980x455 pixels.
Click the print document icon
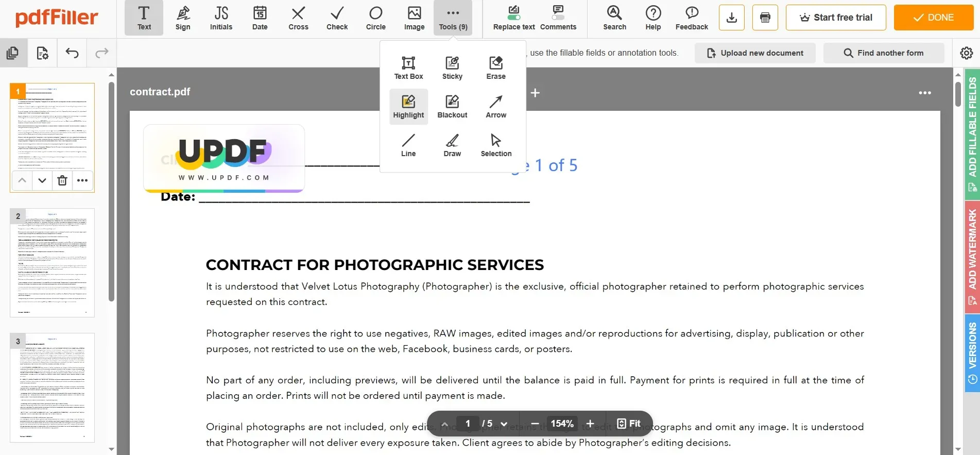[765, 18]
